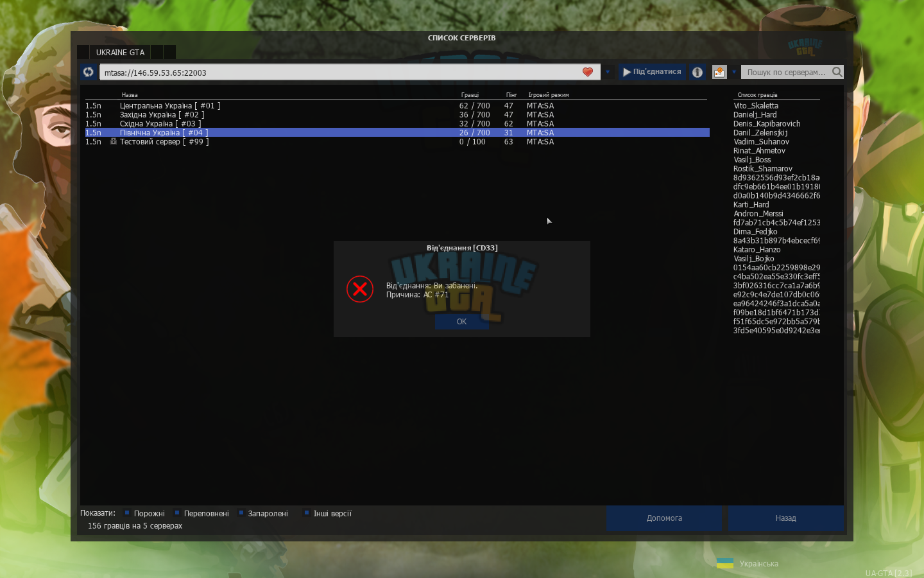Select the Тестовий сервер [ #99 ] row

click(397, 142)
